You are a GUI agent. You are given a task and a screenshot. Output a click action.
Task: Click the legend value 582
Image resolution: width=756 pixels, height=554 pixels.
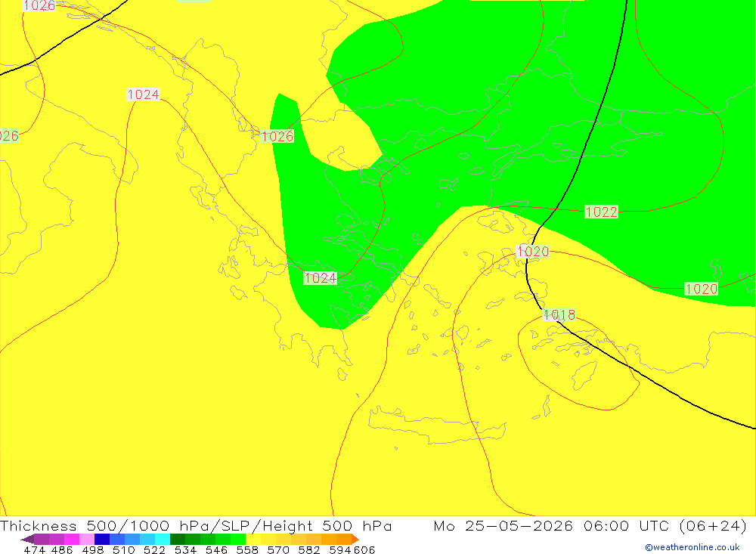(x=308, y=549)
